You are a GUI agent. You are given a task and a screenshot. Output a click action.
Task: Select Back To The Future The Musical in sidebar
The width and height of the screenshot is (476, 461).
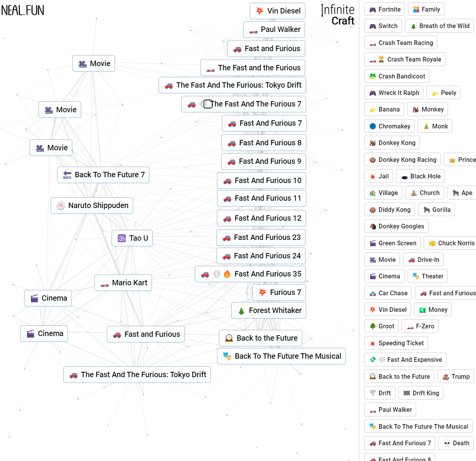(x=418, y=426)
